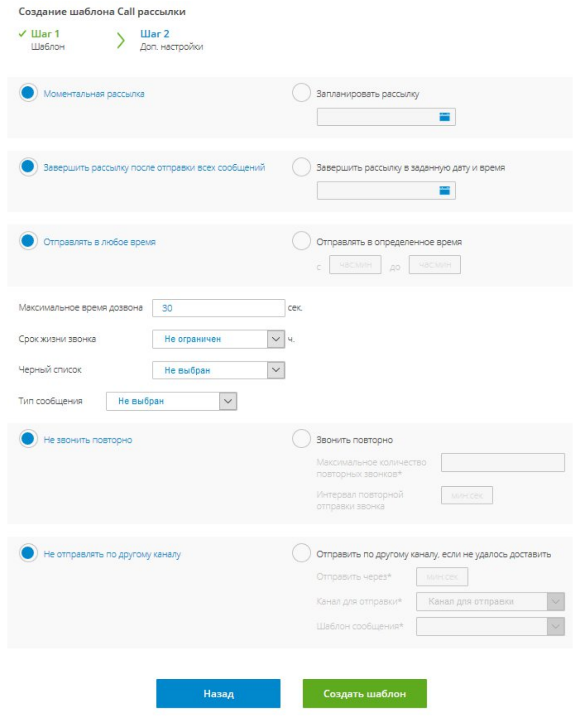Click the chevron arrow between steps
The width and height of the screenshot is (580, 728).
point(121,41)
